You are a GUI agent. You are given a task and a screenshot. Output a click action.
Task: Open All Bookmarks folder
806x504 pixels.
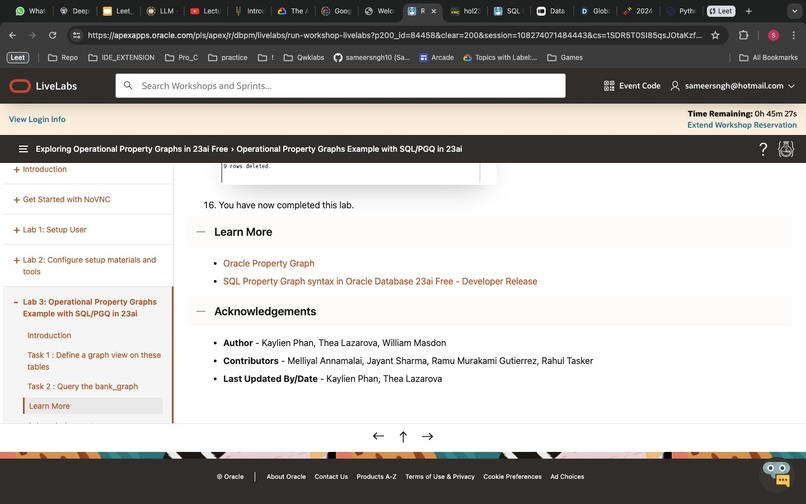coord(768,58)
